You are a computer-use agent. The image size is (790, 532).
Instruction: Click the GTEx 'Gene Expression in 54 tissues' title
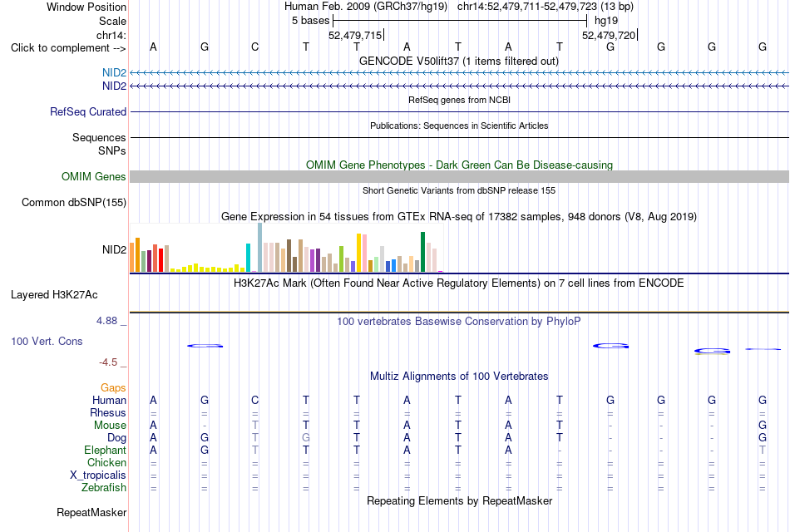[x=459, y=217]
